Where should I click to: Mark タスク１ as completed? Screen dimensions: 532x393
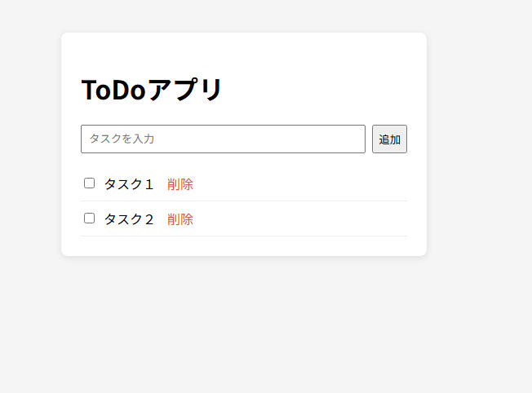89,183
